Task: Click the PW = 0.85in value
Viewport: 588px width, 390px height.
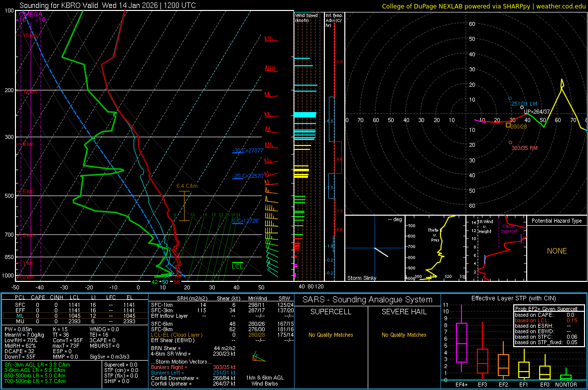Action: 20,329
